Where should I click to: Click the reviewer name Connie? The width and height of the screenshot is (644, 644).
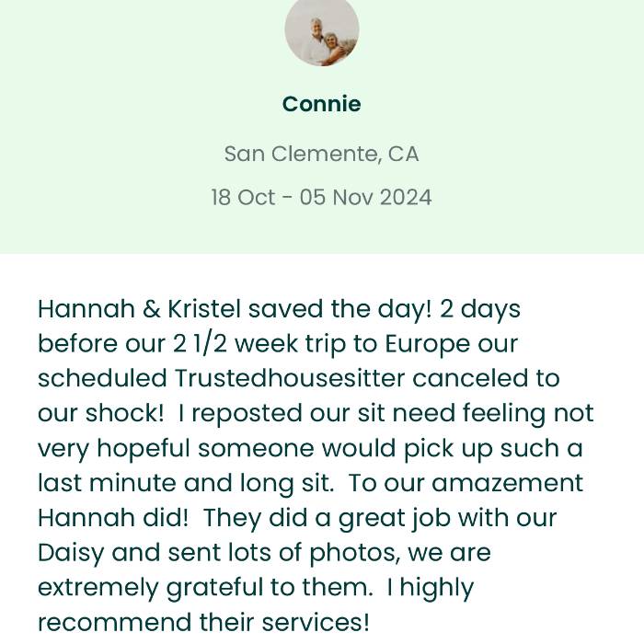pos(322,104)
